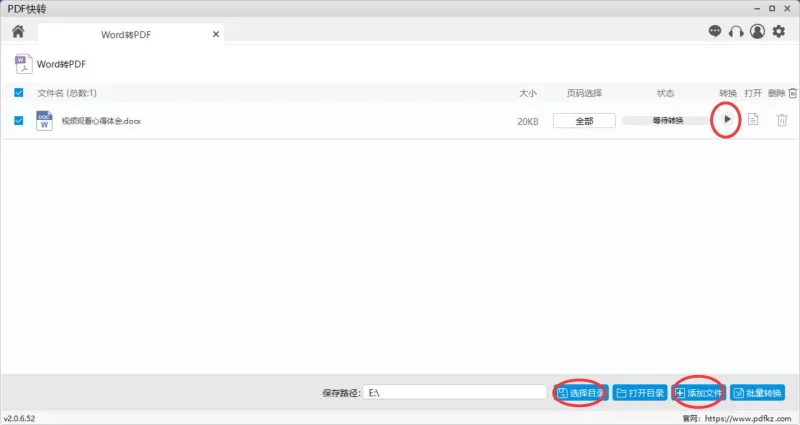Click the 等待转换 status progress bar
Screen dimensions: 800x425
[x=668, y=120]
